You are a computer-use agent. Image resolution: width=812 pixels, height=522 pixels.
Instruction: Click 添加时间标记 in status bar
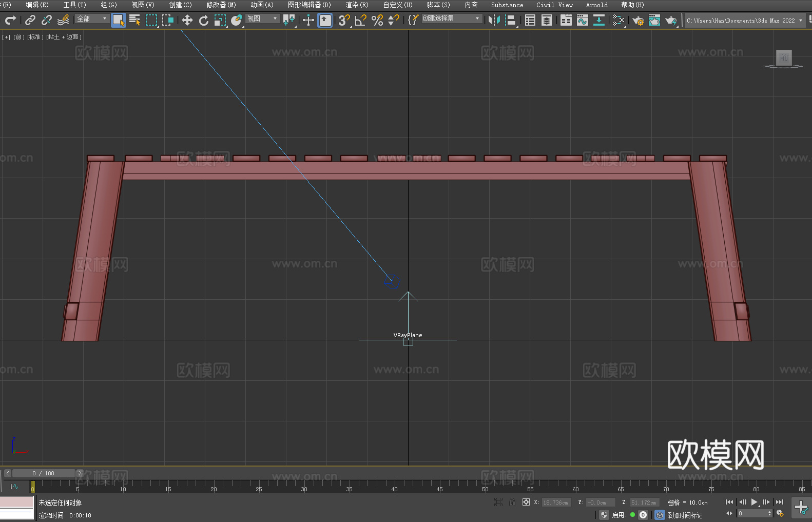tap(684, 515)
